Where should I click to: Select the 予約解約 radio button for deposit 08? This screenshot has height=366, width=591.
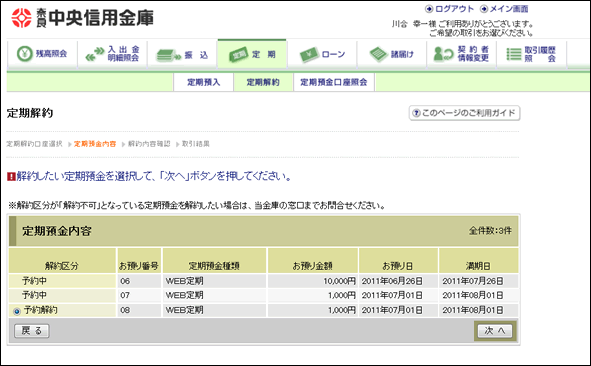[17, 311]
